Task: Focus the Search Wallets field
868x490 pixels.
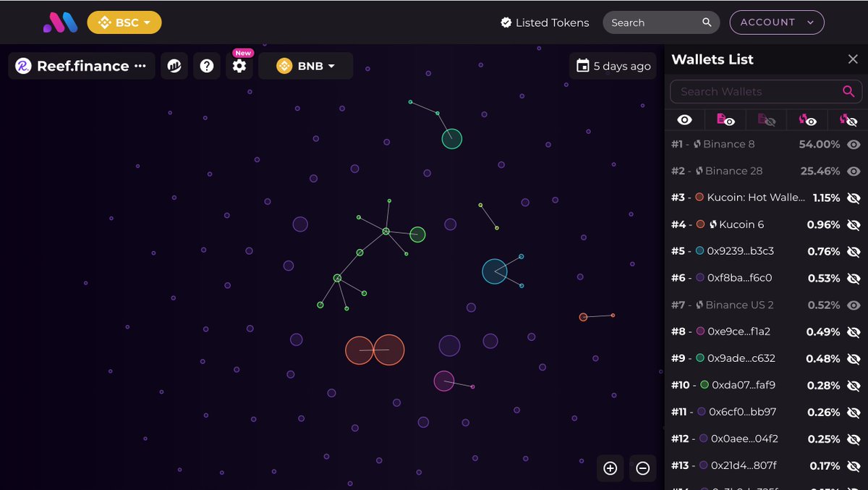Action: click(x=766, y=91)
